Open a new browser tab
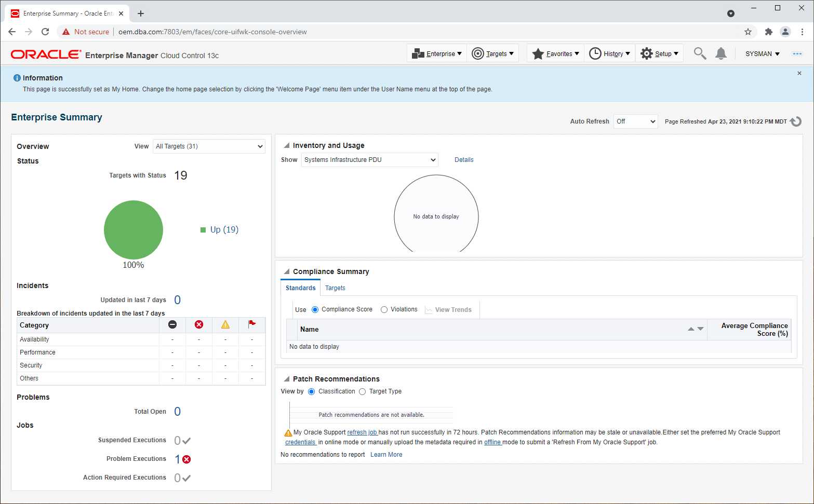Screen dimensions: 814x504 [141, 13]
